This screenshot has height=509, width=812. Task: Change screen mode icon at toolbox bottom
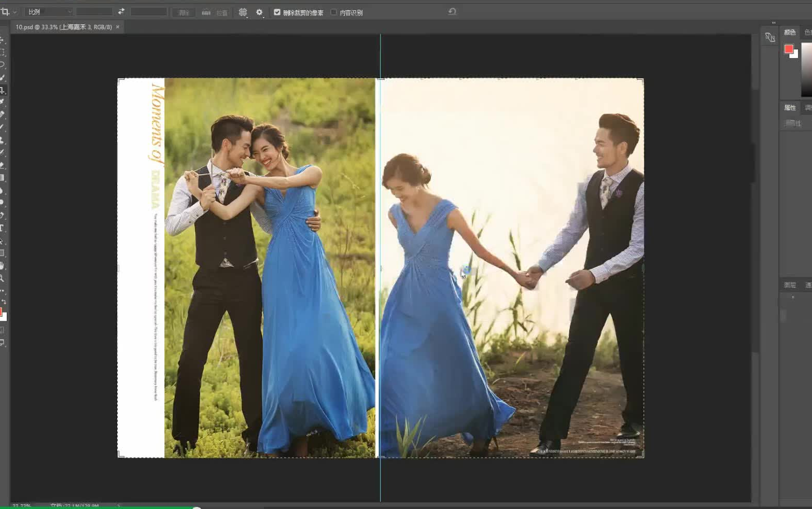(3, 343)
